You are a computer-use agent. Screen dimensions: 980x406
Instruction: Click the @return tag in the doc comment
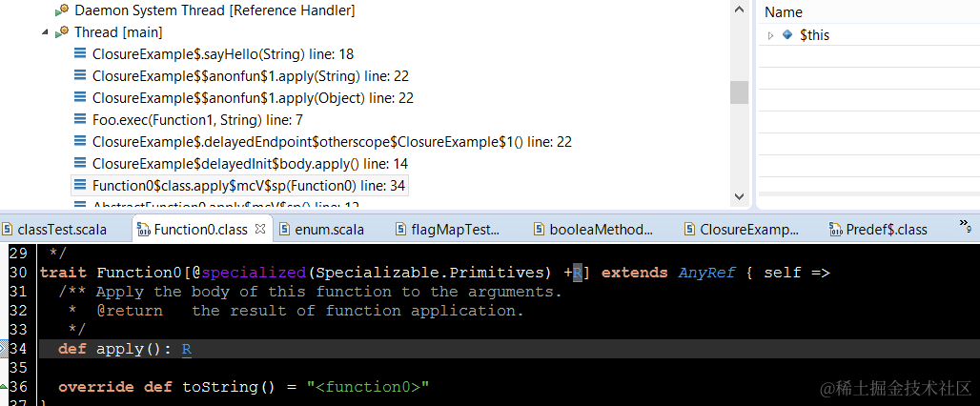coord(130,311)
